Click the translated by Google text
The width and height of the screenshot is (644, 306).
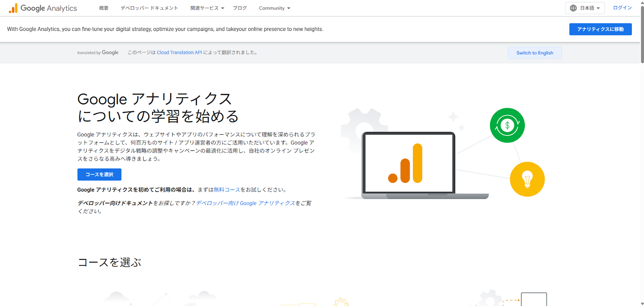coord(98,53)
